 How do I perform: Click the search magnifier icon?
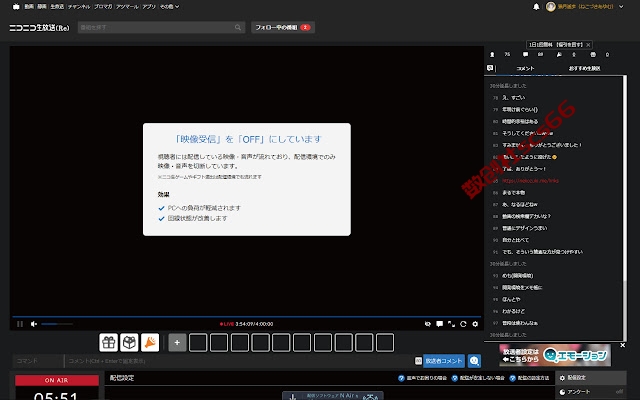[x=238, y=27]
